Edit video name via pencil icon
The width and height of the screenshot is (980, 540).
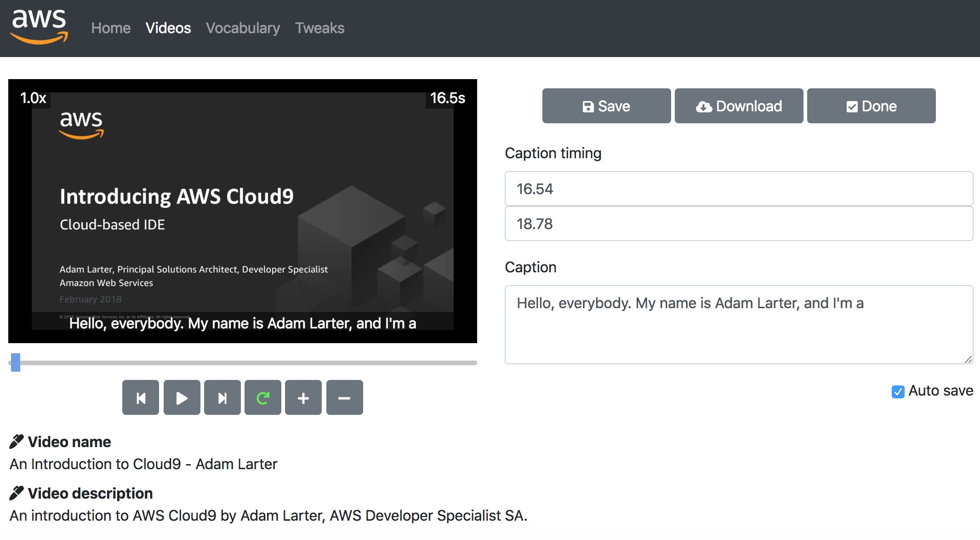click(17, 442)
